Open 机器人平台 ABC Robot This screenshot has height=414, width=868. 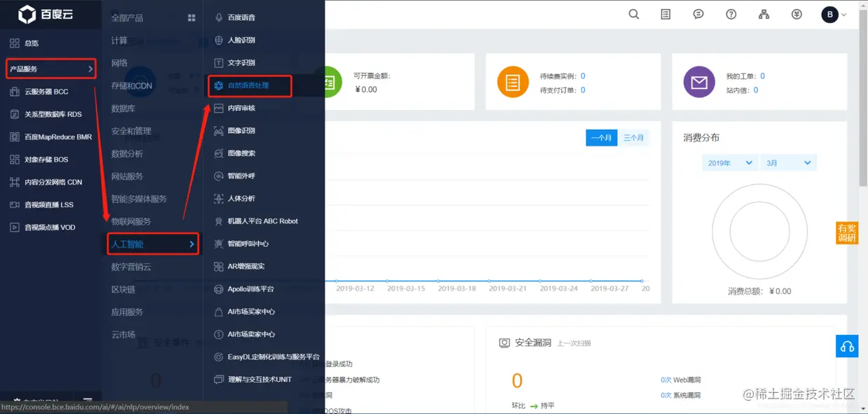(x=263, y=221)
